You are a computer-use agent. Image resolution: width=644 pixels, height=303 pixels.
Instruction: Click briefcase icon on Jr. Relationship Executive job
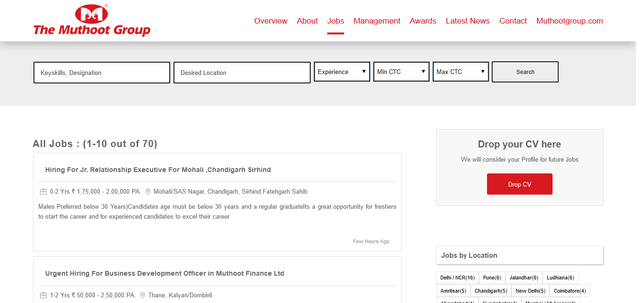[43, 192]
